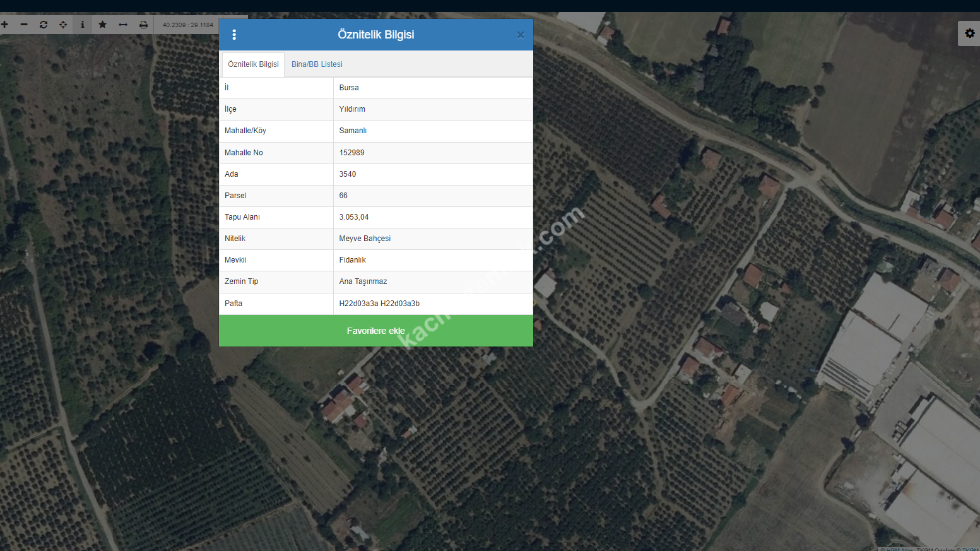Click the Pafta value H22d03a3a H22d03a3b
This screenshot has width=980, height=551.
tap(379, 304)
